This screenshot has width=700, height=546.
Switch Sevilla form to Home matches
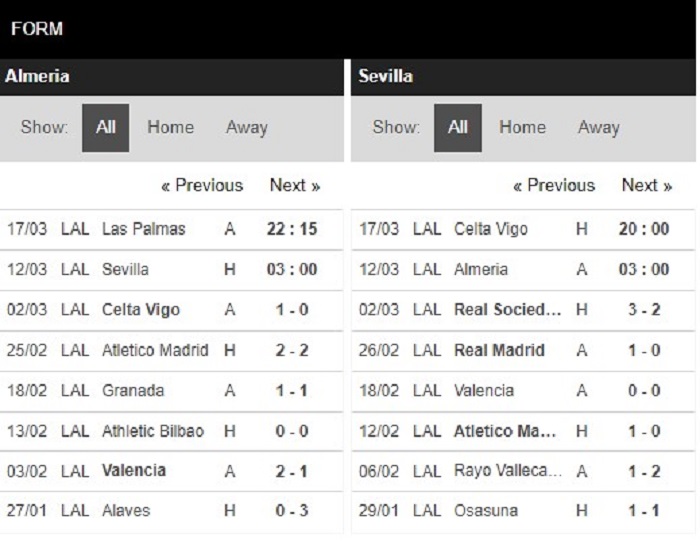point(522,127)
